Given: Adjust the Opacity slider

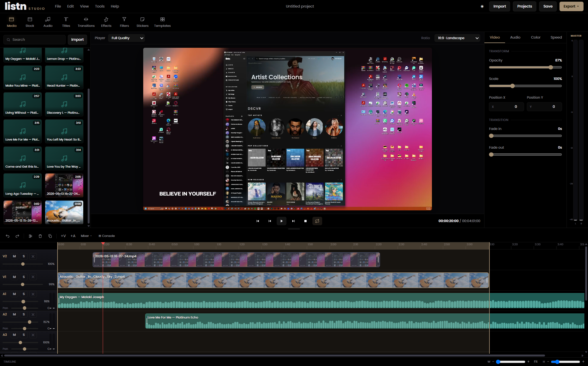Looking at the screenshot, I should (x=525, y=67).
